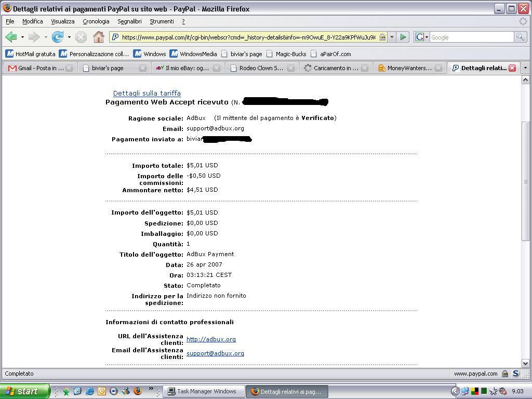
Task: Expand the address bar URL dropdown
Action: tap(392, 37)
